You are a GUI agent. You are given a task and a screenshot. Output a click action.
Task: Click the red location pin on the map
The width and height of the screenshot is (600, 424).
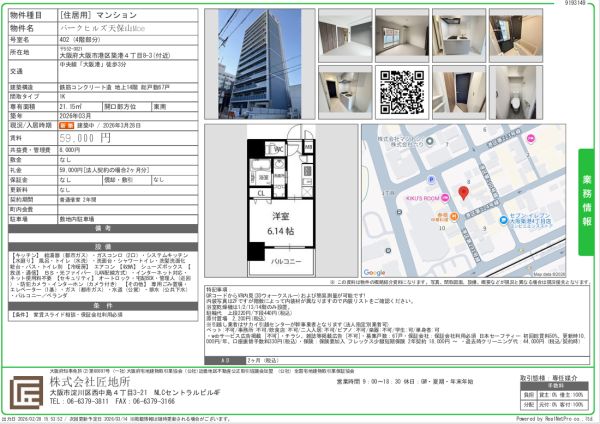click(463, 193)
